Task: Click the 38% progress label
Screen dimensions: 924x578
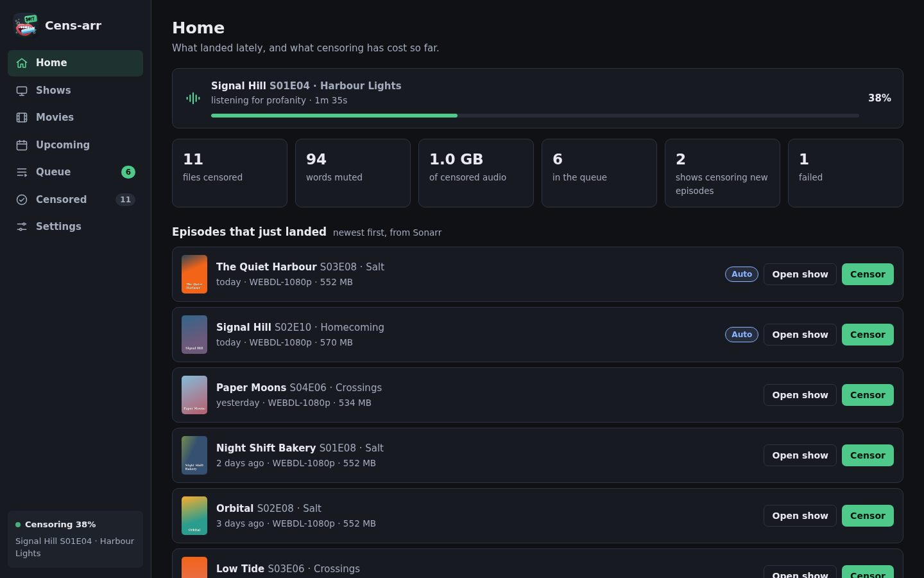Action: [x=880, y=98]
